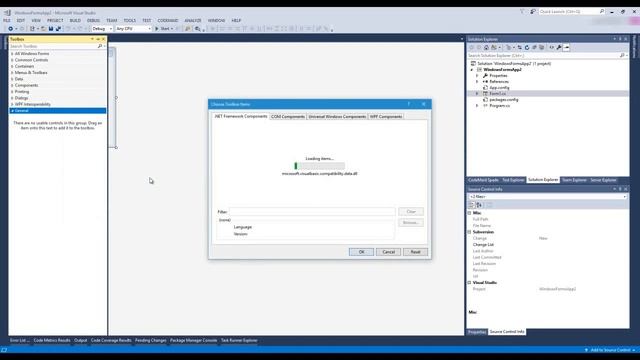Click wrench Properties icon in Solution Explorer toolbar
The width and height of the screenshot is (640, 360).
click(559, 47)
